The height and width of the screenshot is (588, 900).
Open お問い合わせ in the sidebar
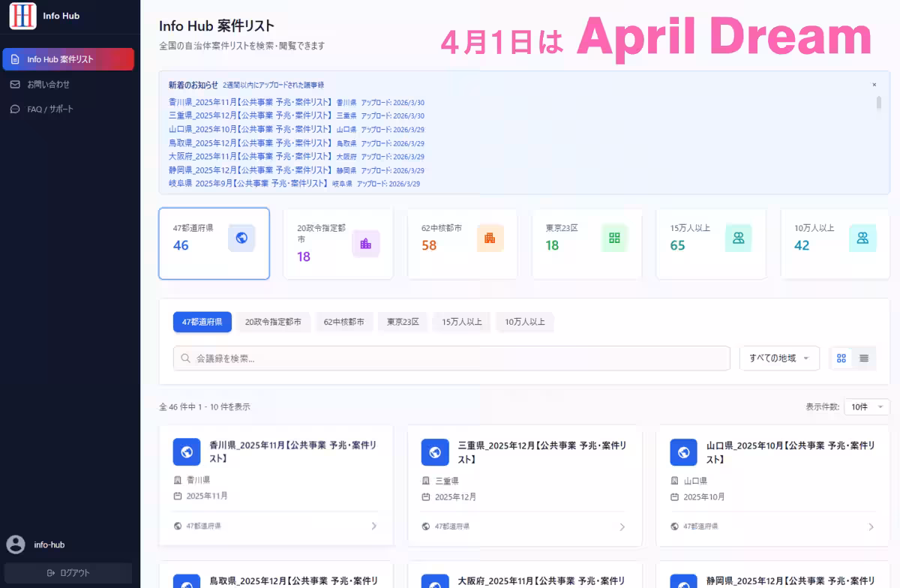49,84
